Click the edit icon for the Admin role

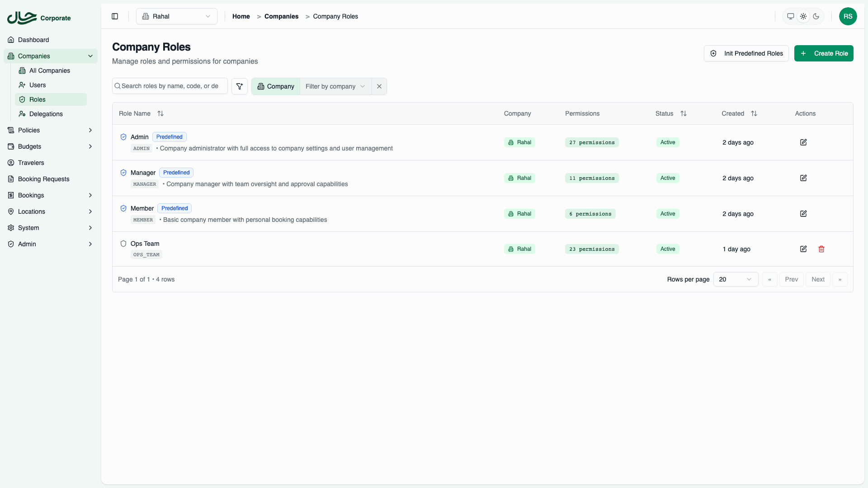(803, 142)
